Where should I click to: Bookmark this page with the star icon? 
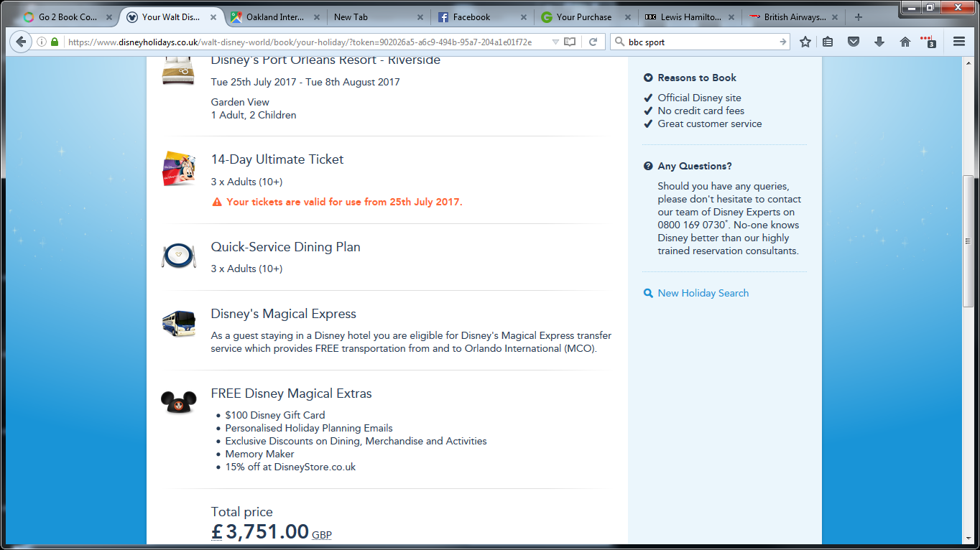(x=805, y=42)
